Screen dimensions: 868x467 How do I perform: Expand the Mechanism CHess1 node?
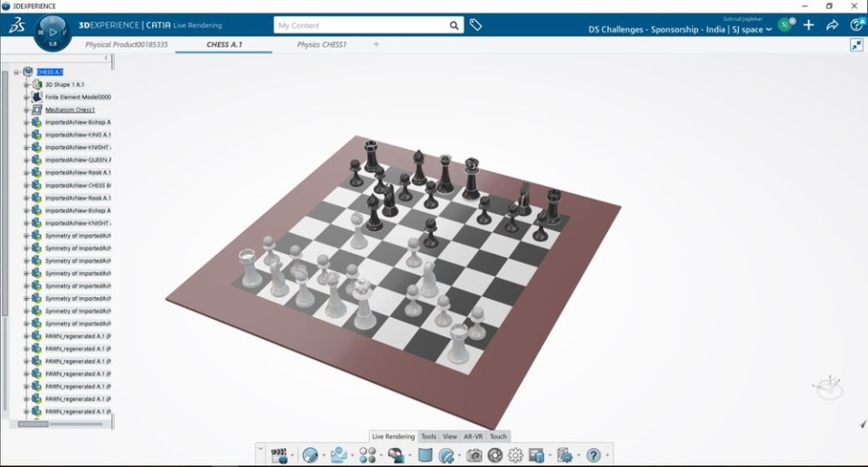coord(26,109)
